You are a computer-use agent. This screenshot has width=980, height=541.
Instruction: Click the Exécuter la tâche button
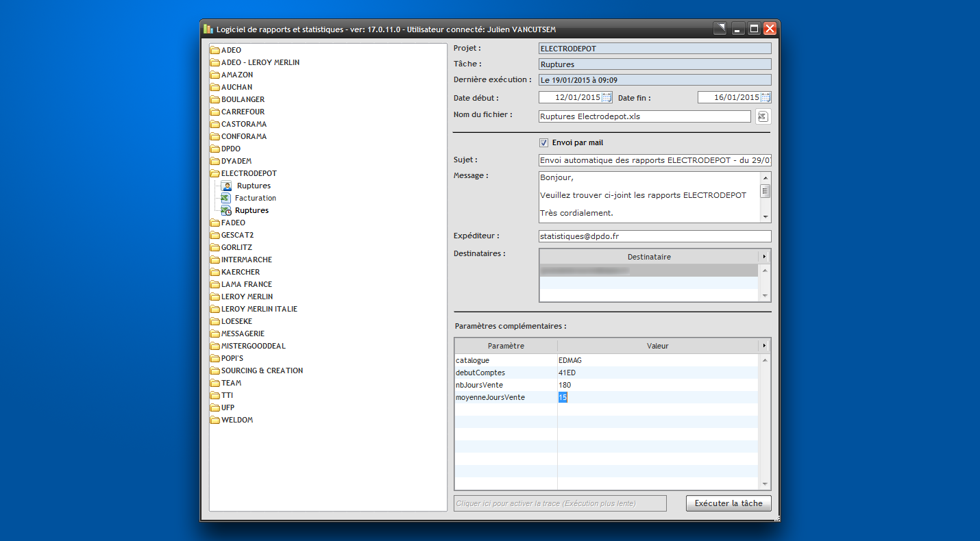(x=728, y=503)
